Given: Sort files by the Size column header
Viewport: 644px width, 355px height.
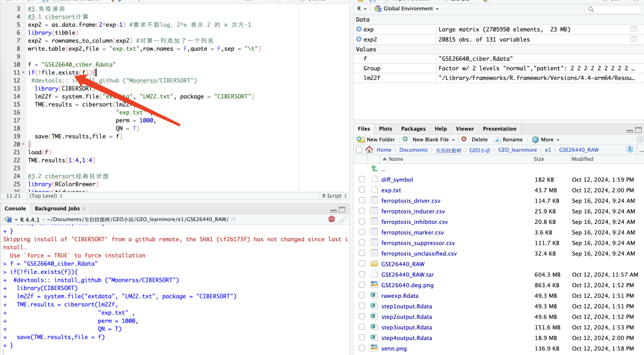Looking at the screenshot, I should tap(539, 159).
